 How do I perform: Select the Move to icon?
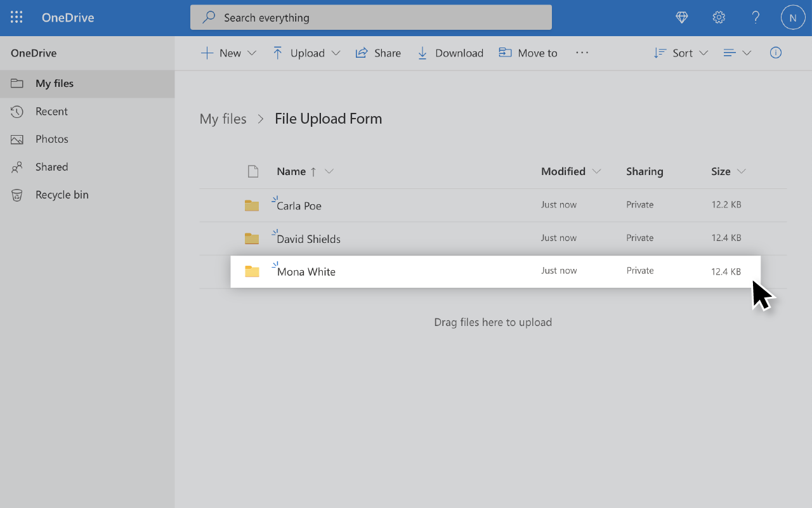click(x=528, y=53)
